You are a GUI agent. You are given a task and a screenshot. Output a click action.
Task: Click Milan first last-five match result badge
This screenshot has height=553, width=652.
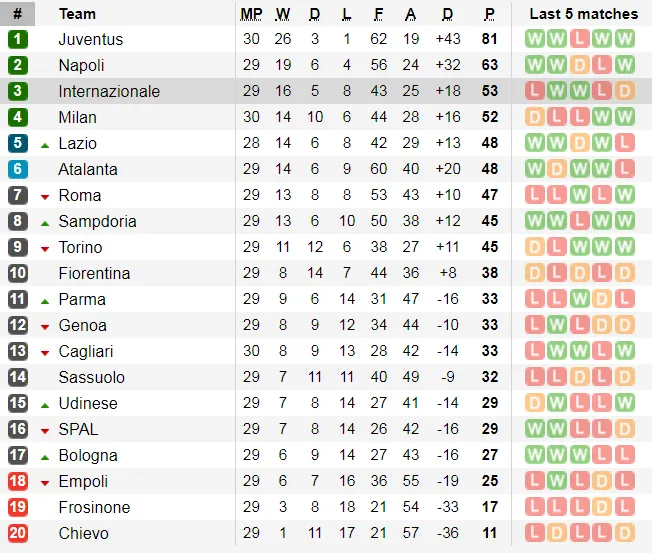(534, 117)
